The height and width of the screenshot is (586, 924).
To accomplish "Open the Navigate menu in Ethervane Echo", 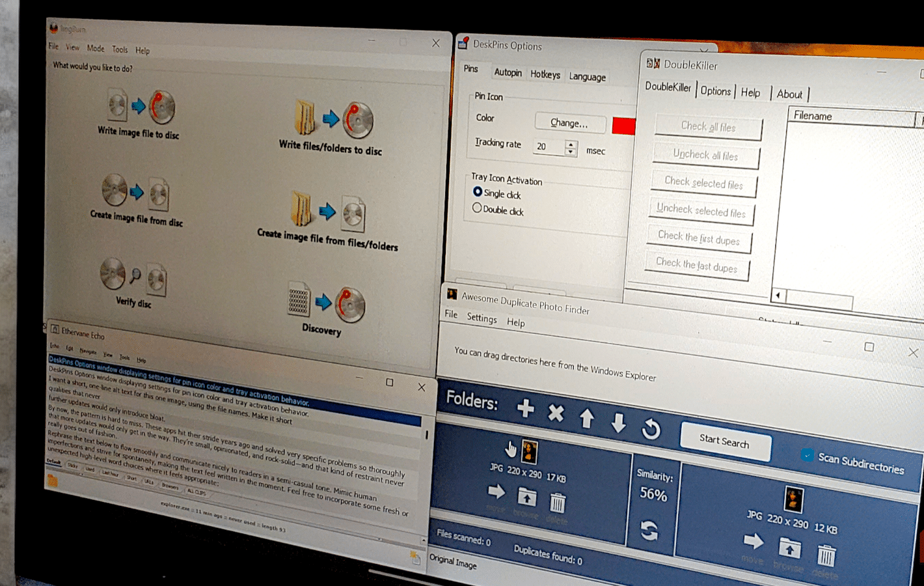I will pyautogui.click(x=88, y=352).
